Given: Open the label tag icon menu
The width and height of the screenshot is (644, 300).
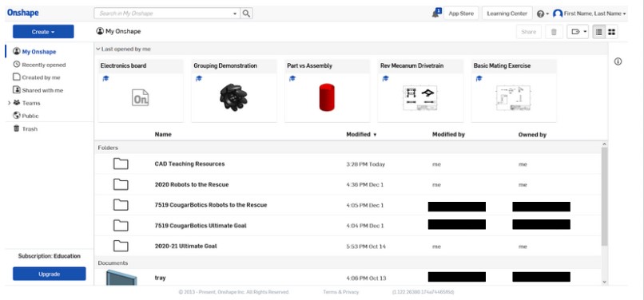Looking at the screenshot, I should [578, 32].
